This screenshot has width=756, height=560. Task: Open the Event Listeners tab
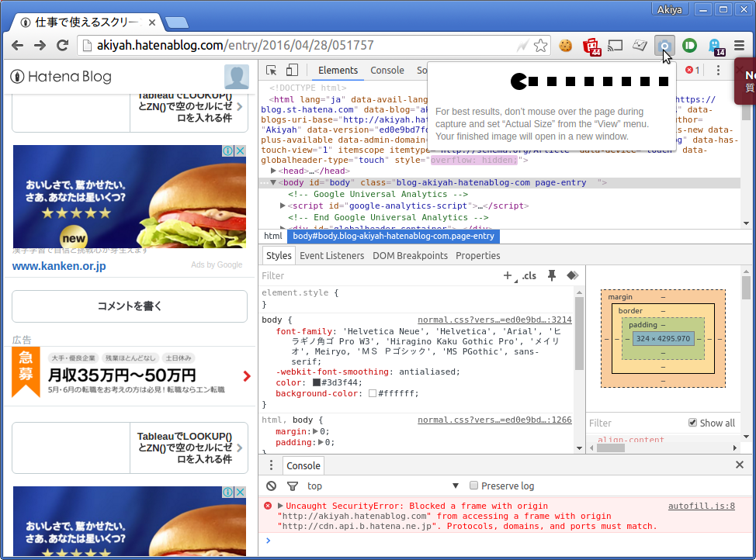coord(331,255)
